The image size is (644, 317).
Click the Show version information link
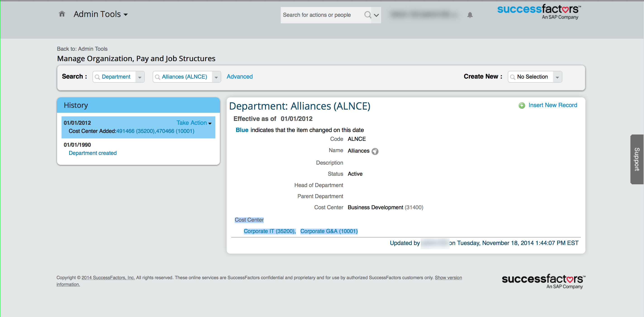(448, 277)
